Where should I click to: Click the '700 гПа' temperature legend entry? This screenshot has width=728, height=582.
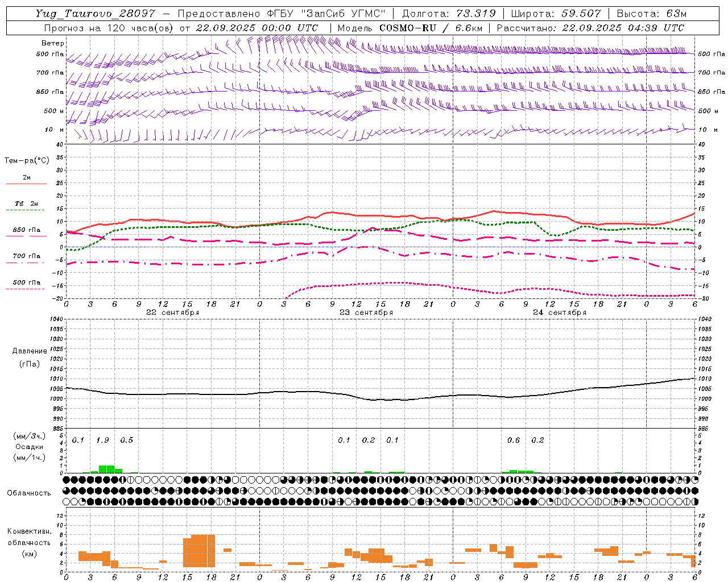click(x=27, y=256)
